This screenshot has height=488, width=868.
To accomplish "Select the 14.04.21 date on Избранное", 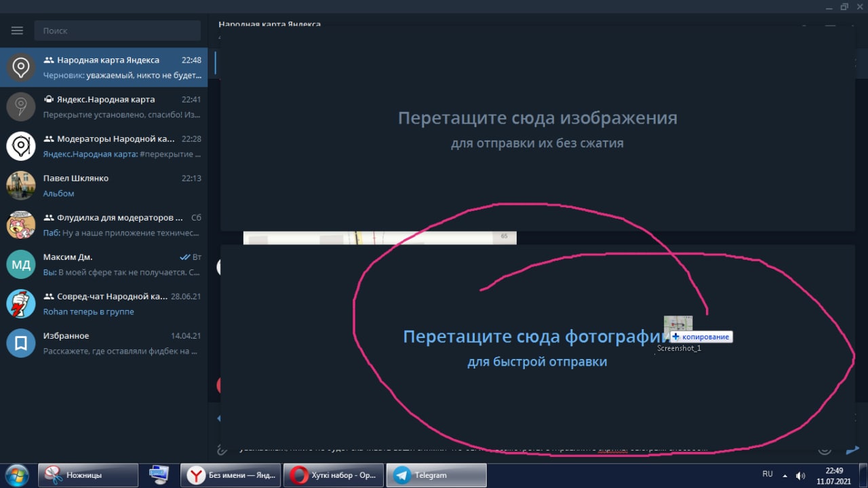I will tap(186, 336).
